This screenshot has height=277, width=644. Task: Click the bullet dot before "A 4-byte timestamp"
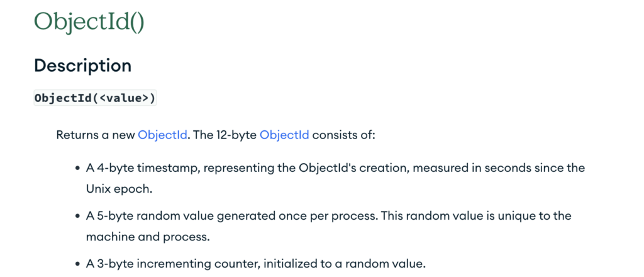pyautogui.click(x=77, y=169)
